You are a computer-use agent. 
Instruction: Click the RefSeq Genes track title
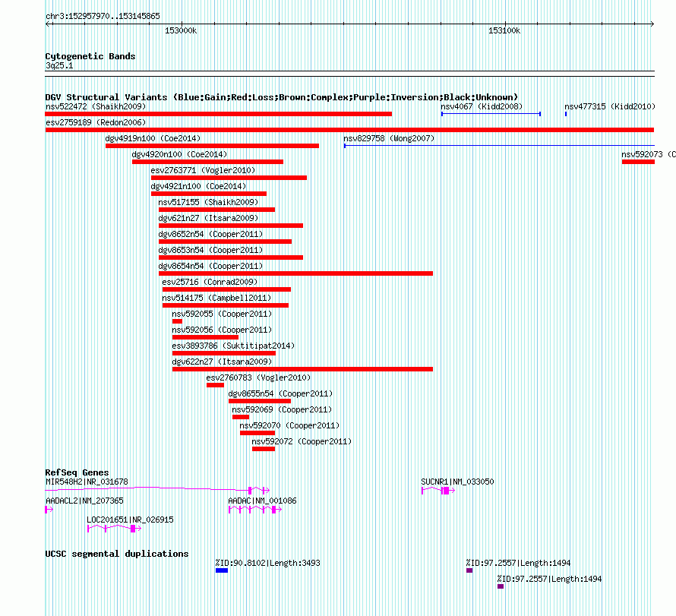(x=77, y=472)
